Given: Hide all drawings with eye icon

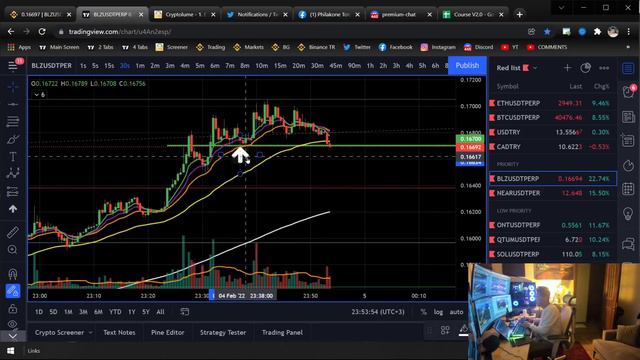Looking at the screenshot, I should pos(13,324).
